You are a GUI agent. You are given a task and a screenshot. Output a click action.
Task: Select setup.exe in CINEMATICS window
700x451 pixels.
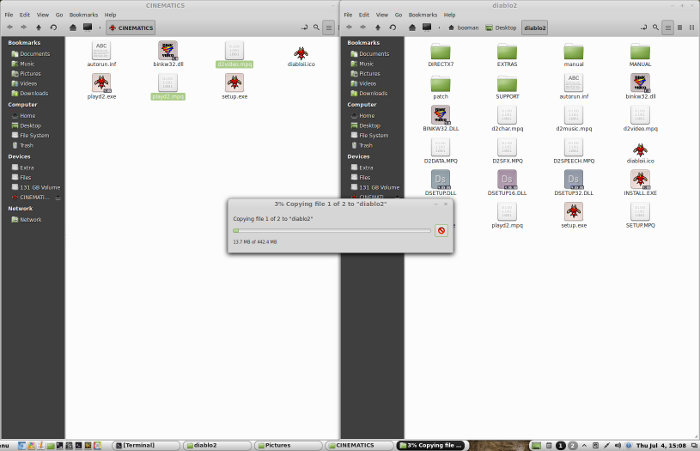coord(234,87)
